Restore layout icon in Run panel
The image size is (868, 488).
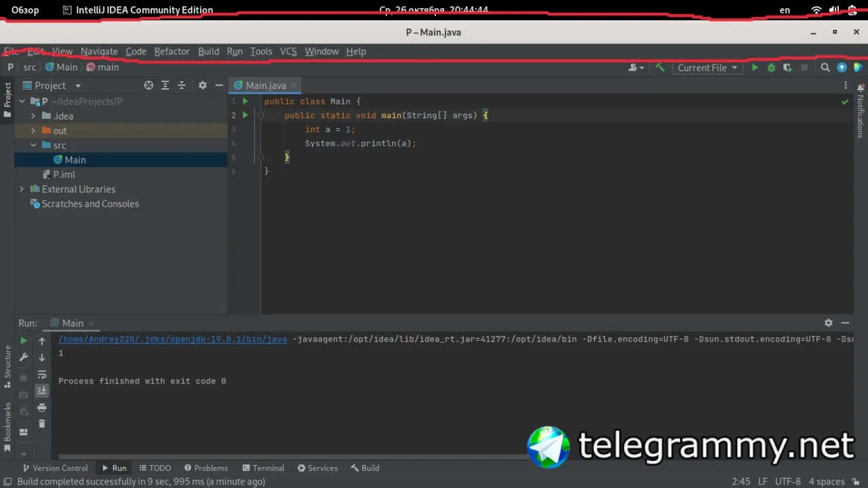click(24, 432)
